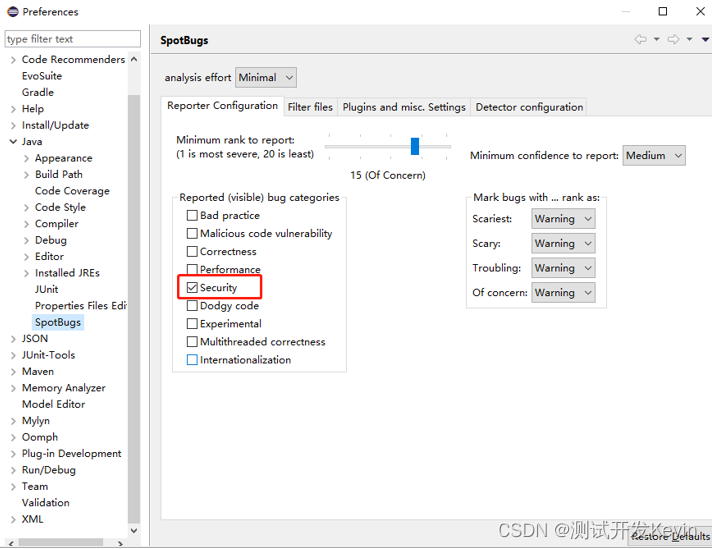Click the minimum rank slider thumb
Image resolution: width=712 pixels, height=549 pixels.
(415, 146)
